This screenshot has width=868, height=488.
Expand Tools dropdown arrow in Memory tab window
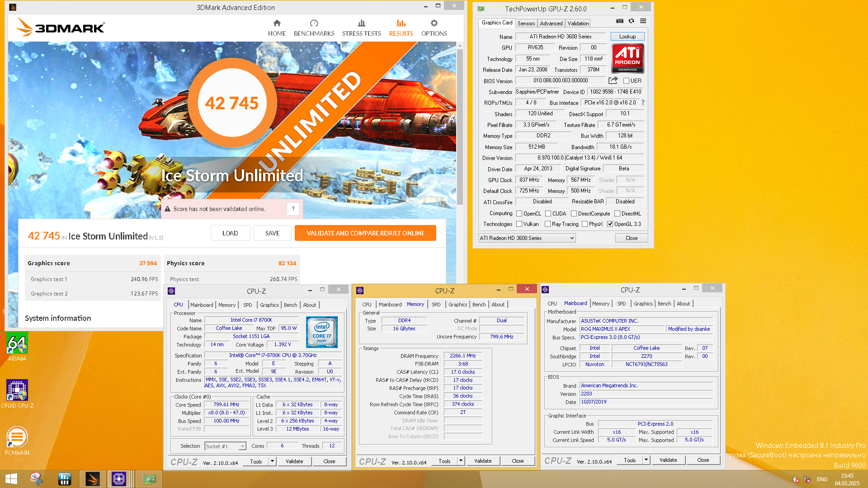(461, 461)
